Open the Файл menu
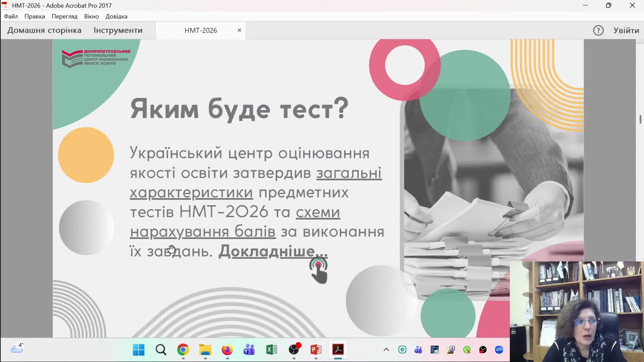This screenshot has height=362, width=644. [11, 17]
